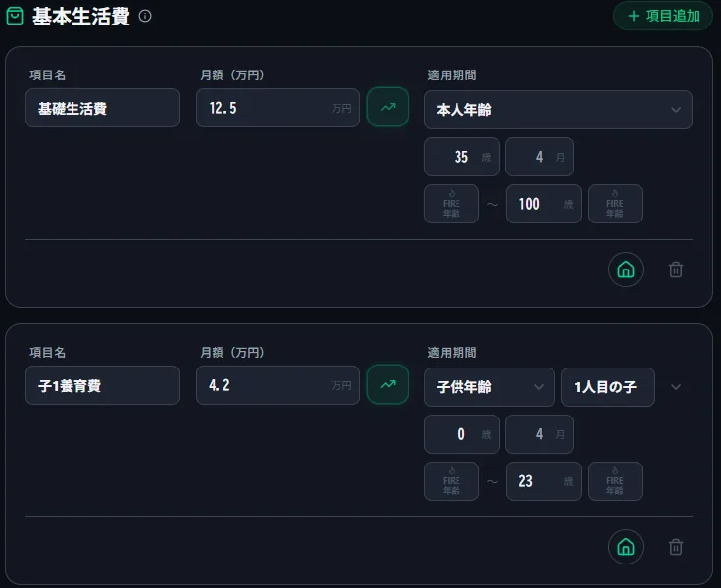Image resolution: width=721 pixels, height=588 pixels.
Task: Click the shopping bag icon in header
Action: [x=15, y=16]
